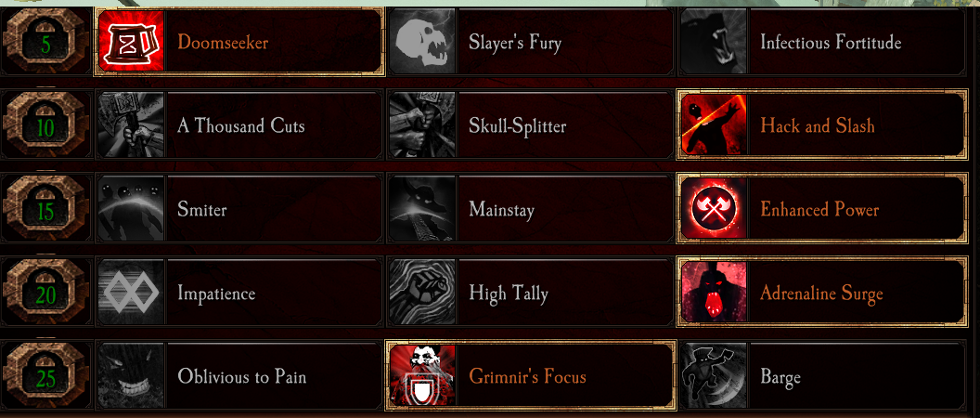Click the Infectious Fortitude beast icon

pos(713,42)
